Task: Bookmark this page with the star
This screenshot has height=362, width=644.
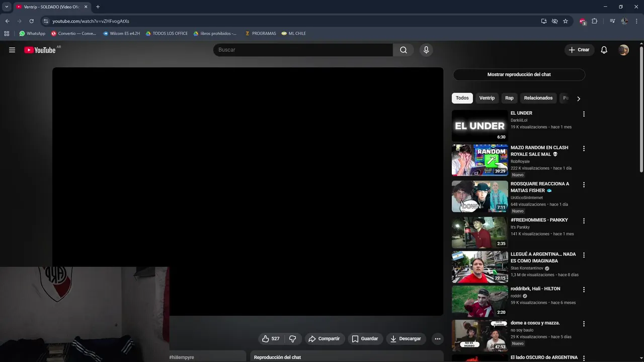Action: click(566, 21)
